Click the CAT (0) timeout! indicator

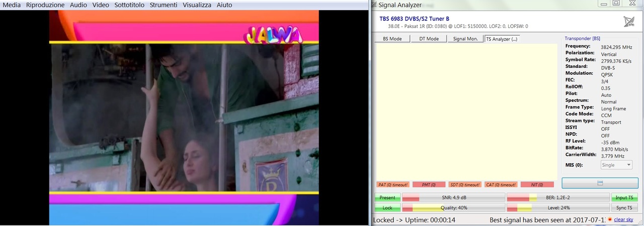tap(501, 185)
